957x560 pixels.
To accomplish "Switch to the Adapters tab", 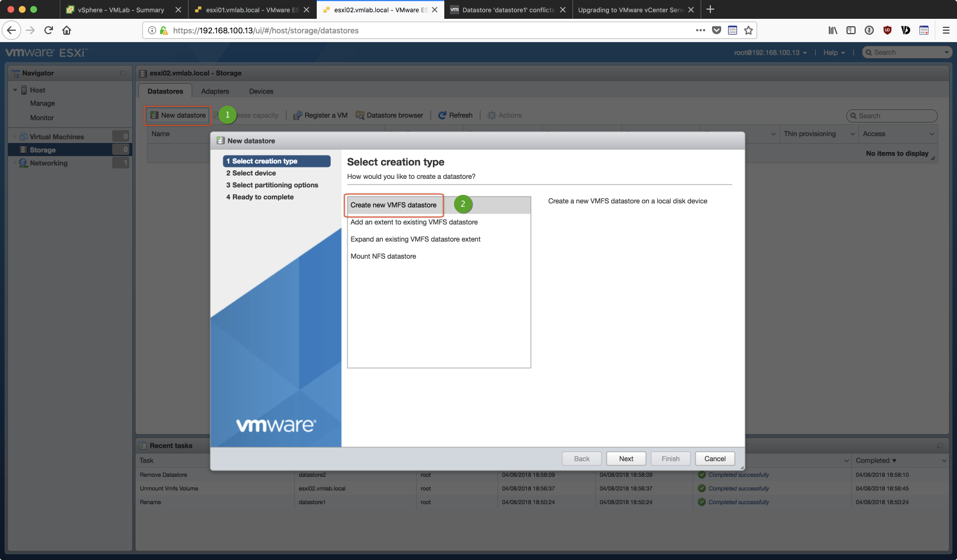I will coord(215,91).
